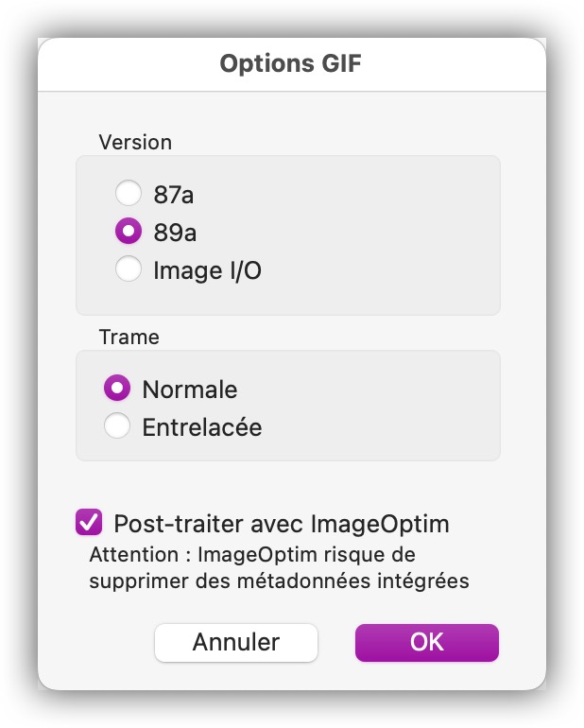Select the 87a version radio button
Image resolution: width=584 pixels, height=728 pixels.
[x=129, y=193]
